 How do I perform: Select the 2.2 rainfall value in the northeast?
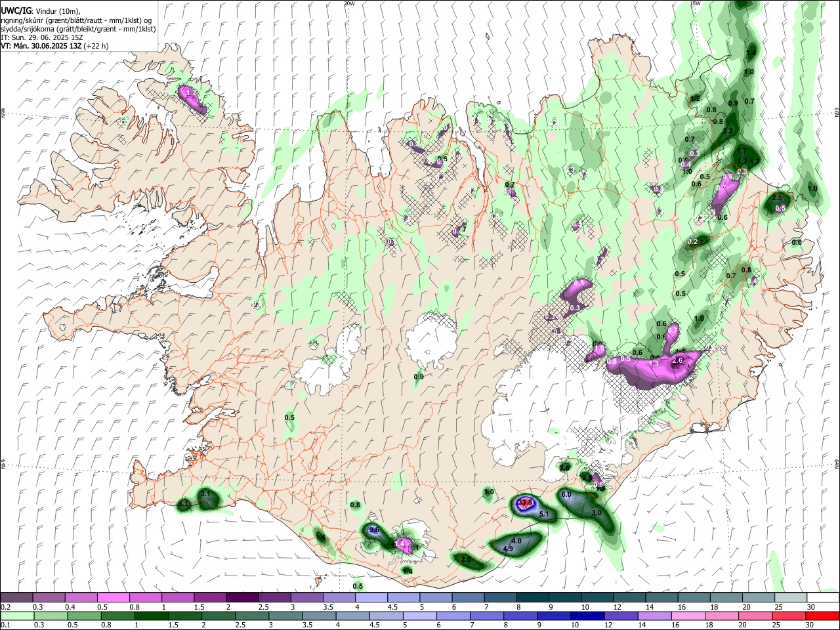coord(727,131)
